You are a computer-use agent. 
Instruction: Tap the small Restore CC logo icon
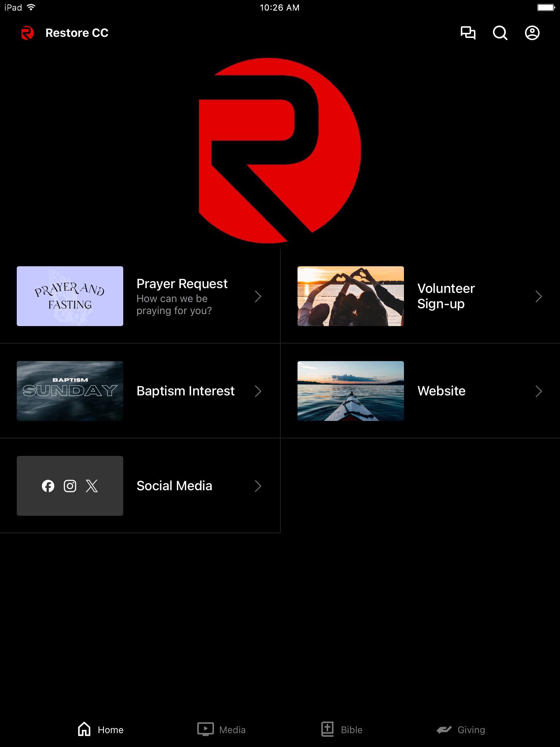click(x=27, y=33)
